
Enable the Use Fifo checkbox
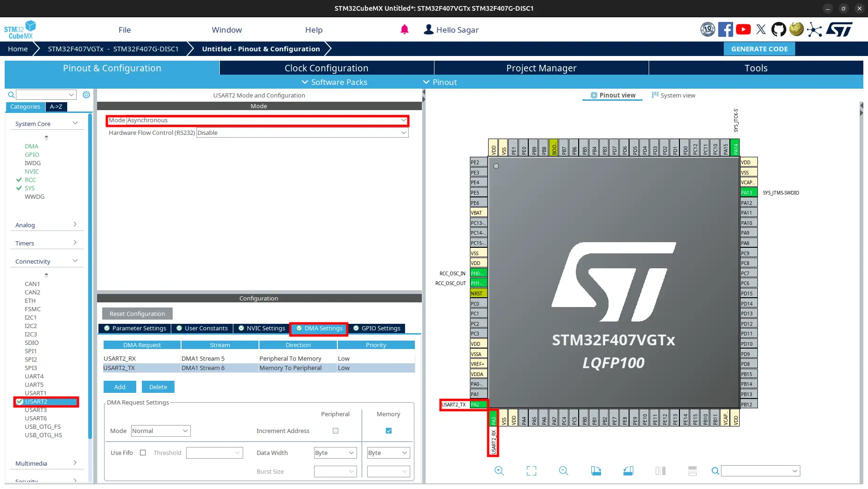143,453
